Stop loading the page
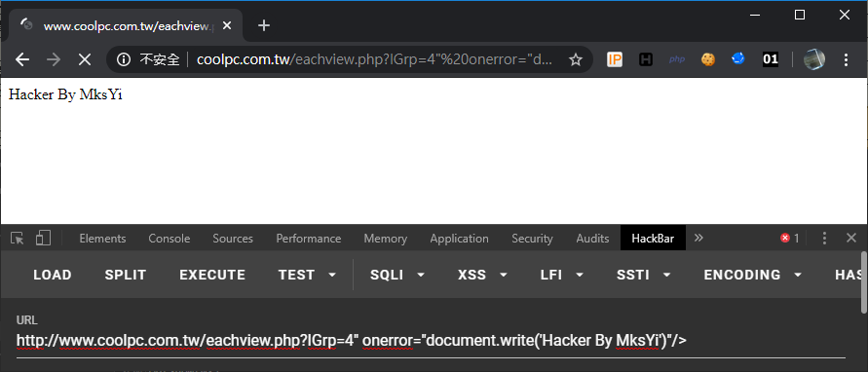Image resolution: width=868 pixels, height=372 pixels. click(85, 59)
